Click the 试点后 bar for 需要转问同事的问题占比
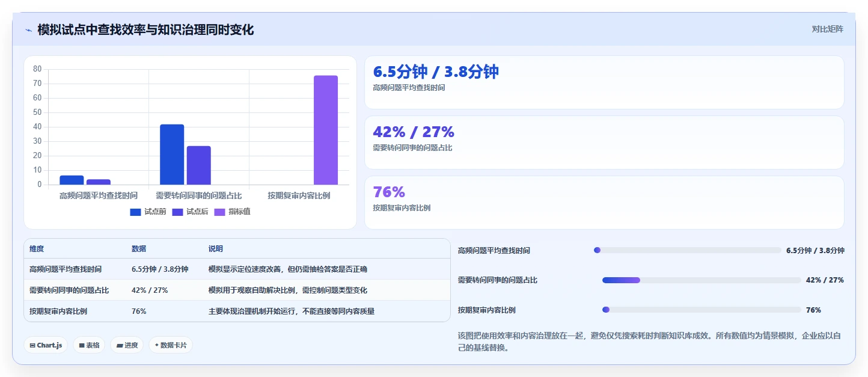868x377 pixels. 198,165
